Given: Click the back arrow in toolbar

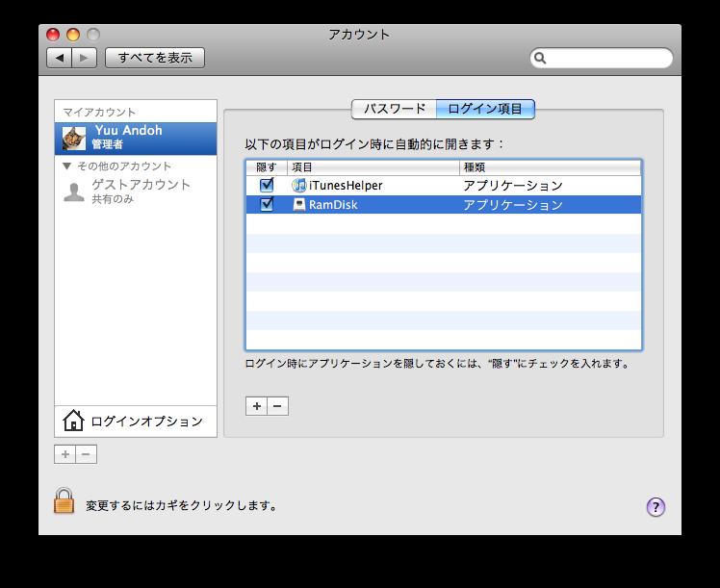Looking at the screenshot, I should pyautogui.click(x=60, y=58).
